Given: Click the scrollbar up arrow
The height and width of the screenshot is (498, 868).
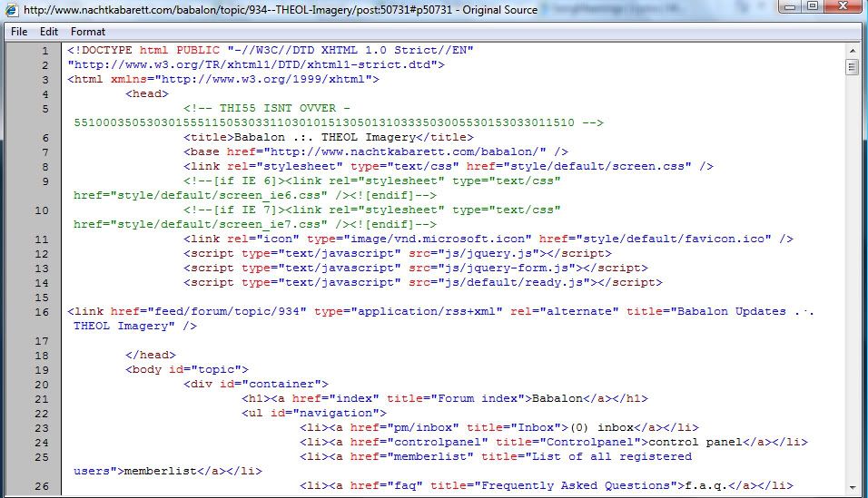Looking at the screenshot, I should pos(852,51).
